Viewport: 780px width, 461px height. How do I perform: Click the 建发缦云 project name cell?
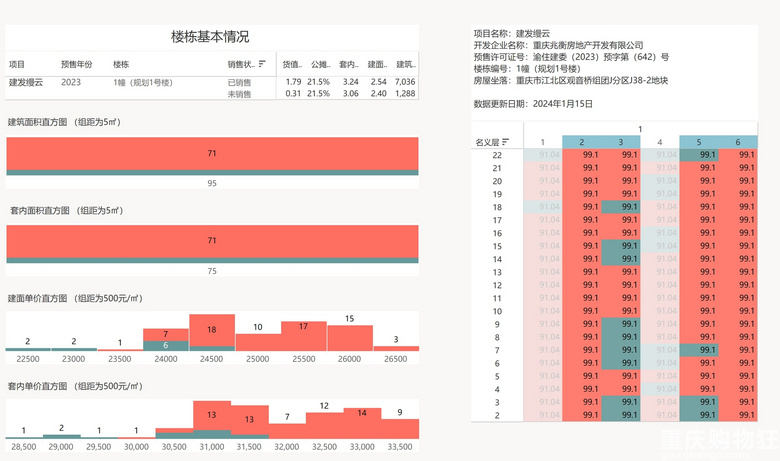(x=26, y=83)
